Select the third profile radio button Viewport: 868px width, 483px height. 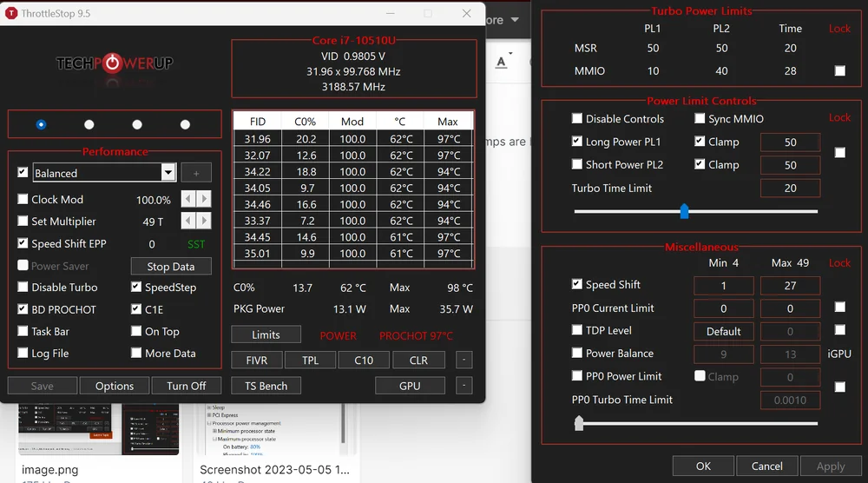pyautogui.click(x=137, y=124)
